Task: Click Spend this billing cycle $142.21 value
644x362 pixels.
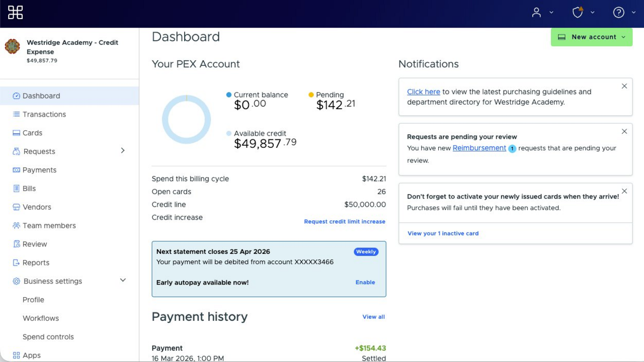Action: (x=374, y=179)
